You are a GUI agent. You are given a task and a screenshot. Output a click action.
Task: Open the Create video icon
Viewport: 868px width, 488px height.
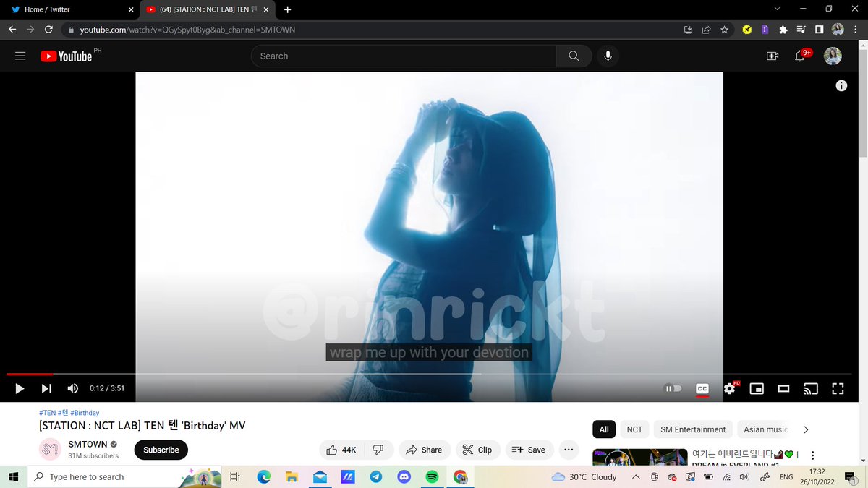coord(772,56)
